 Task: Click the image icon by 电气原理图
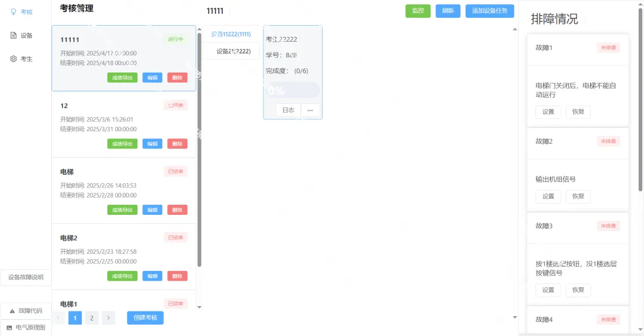(x=9, y=328)
